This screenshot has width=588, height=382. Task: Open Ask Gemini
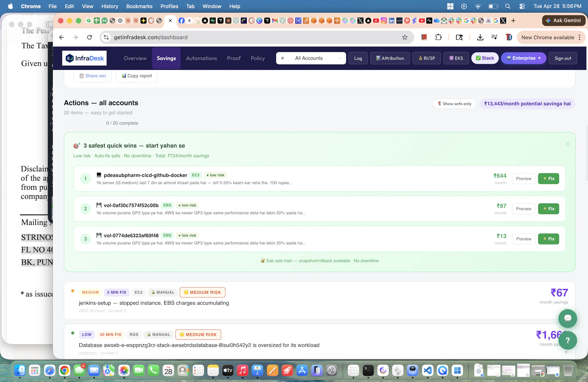(x=563, y=21)
